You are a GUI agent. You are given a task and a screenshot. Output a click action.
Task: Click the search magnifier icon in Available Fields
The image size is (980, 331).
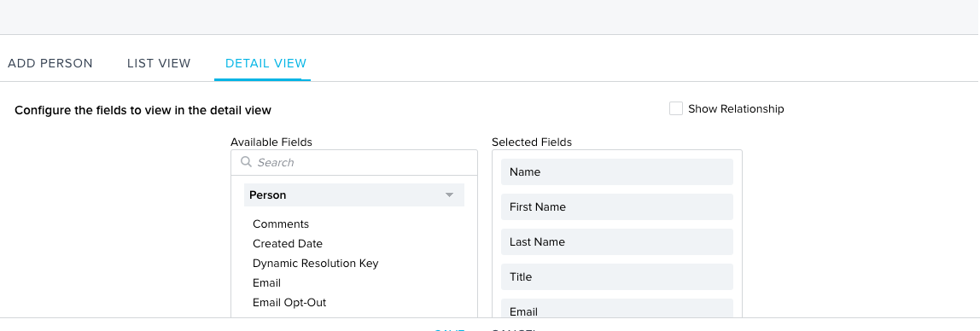click(246, 162)
